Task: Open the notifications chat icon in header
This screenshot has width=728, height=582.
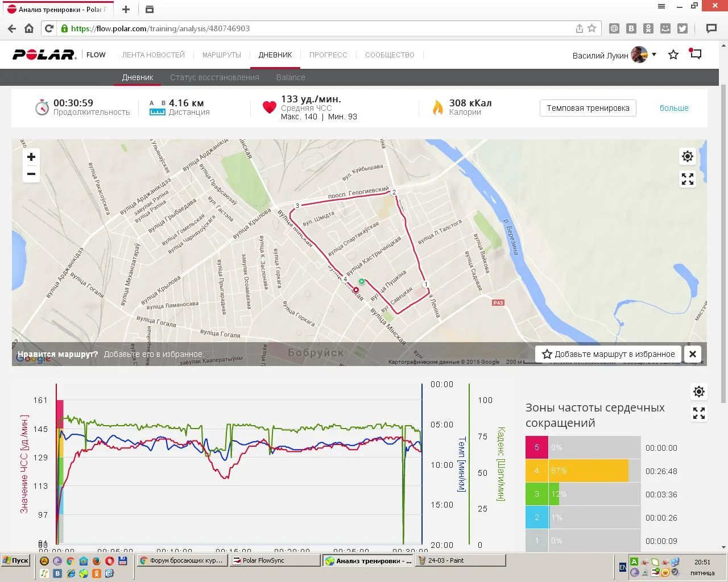Action: pyautogui.click(x=696, y=55)
